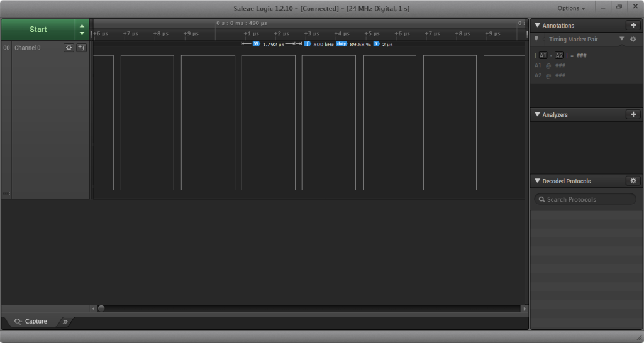Image resolution: width=644 pixels, height=343 pixels.
Task: Open capture settings arrows next to Start
Action: (x=82, y=30)
